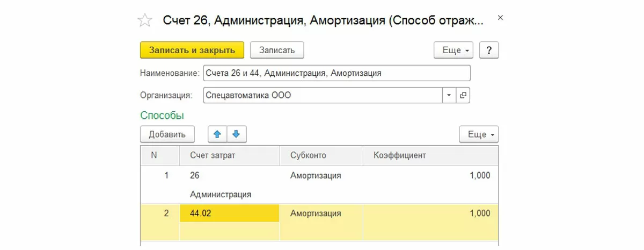Click the Коэффициент column header

pos(395,155)
